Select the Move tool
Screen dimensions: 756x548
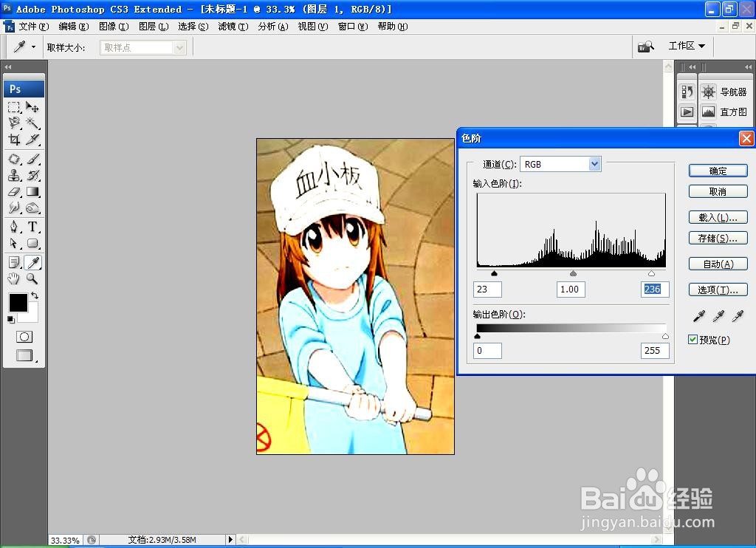(x=32, y=107)
